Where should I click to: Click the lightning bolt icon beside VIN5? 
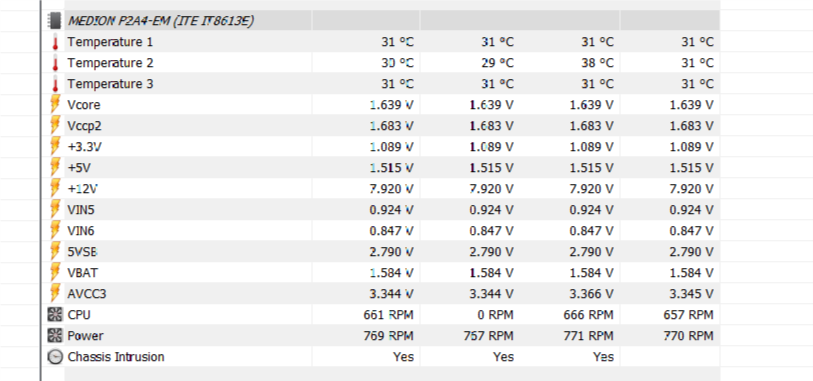55,210
